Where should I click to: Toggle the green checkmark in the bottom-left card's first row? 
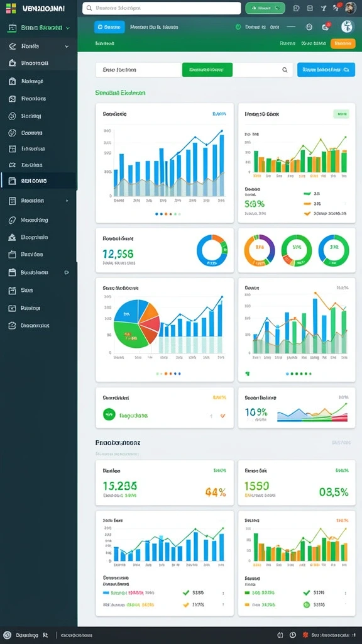(186, 592)
